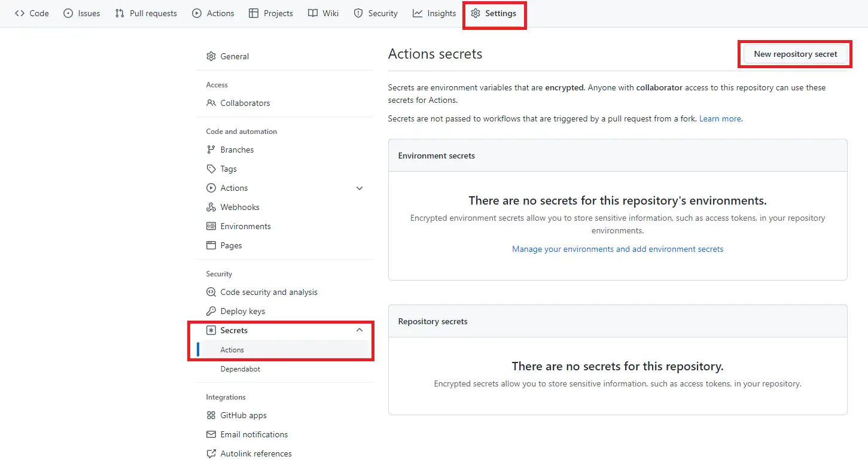The height and width of the screenshot is (466, 868).
Task: Open the Settings tab
Action: click(494, 13)
